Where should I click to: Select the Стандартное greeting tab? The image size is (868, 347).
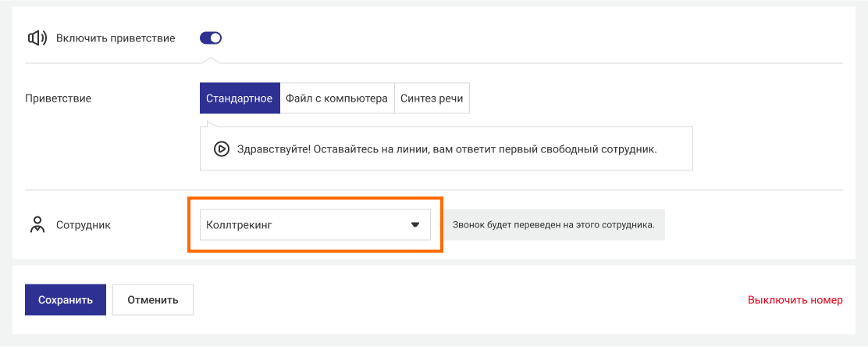click(239, 98)
